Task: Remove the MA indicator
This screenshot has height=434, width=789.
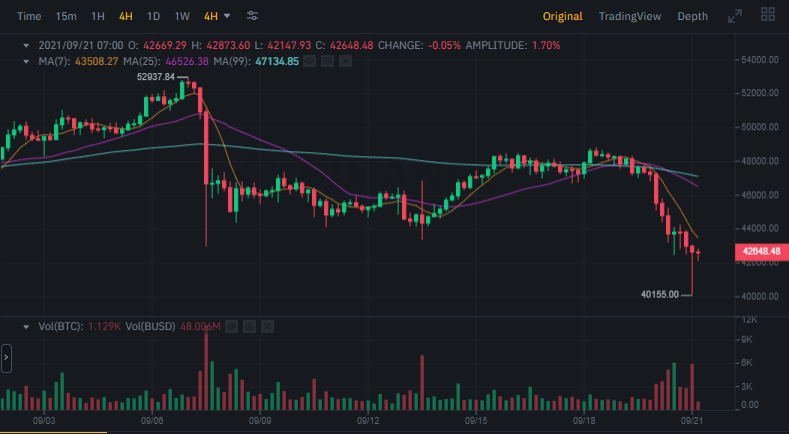Action: tap(345, 62)
